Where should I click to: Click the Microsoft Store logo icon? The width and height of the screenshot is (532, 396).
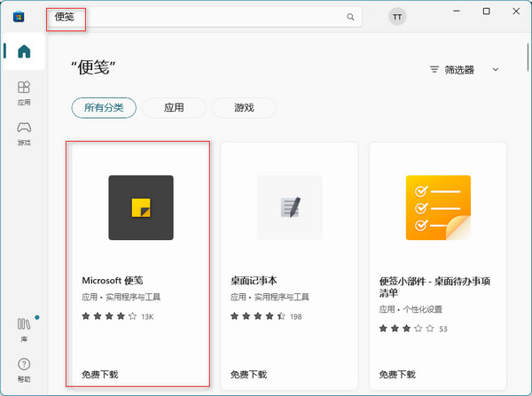coord(19,17)
